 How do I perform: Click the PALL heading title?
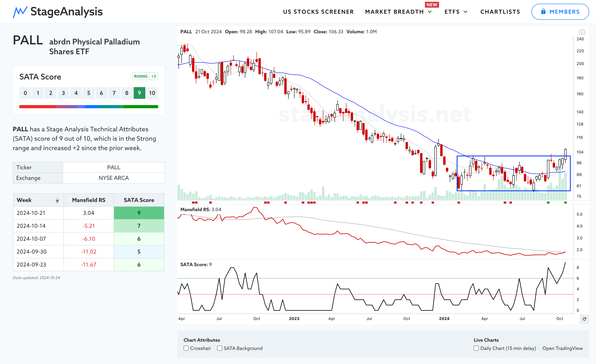click(x=28, y=40)
